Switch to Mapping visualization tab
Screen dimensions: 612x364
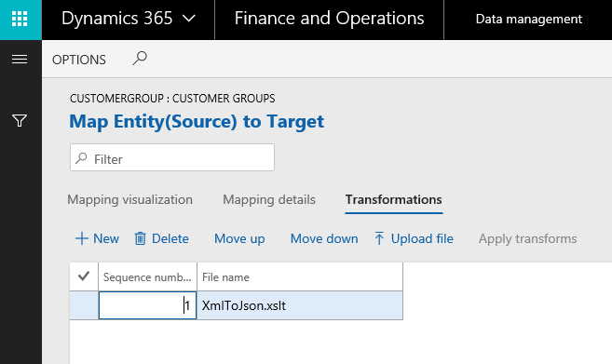(130, 200)
